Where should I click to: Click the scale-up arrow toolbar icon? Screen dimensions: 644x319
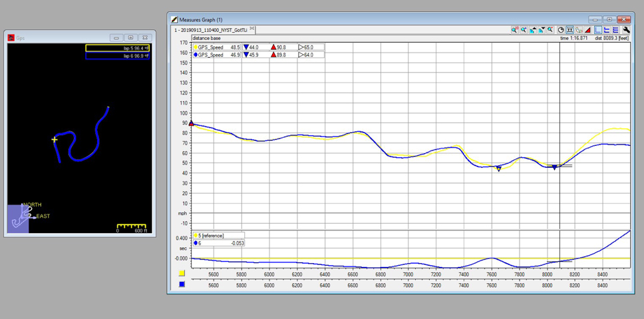click(x=533, y=30)
